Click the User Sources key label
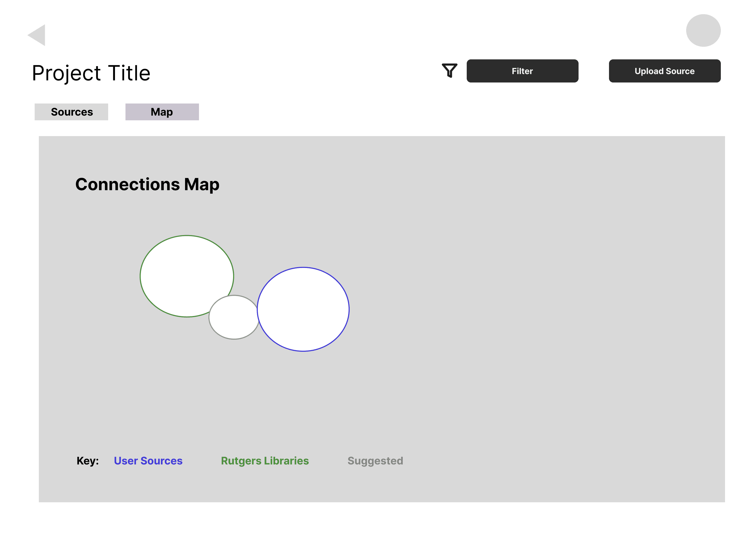The width and height of the screenshot is (756, 538). pyautogui.click(x=148, y=461)
